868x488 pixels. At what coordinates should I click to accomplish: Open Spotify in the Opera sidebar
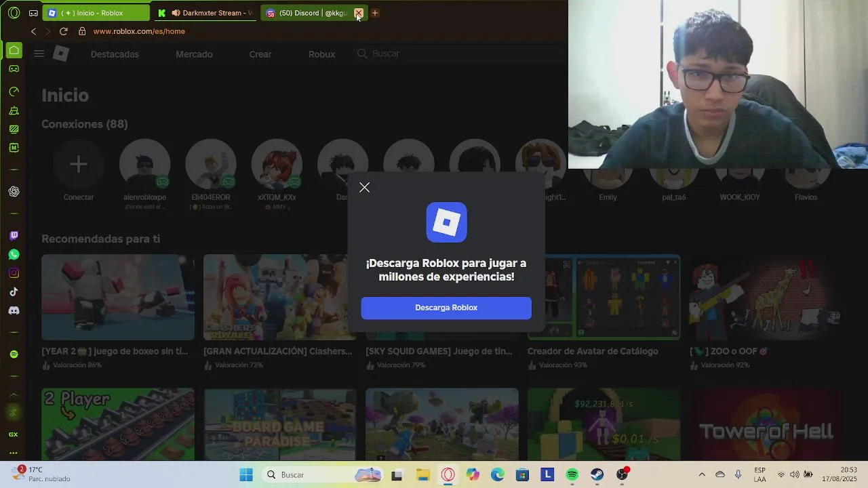[14, 354]
